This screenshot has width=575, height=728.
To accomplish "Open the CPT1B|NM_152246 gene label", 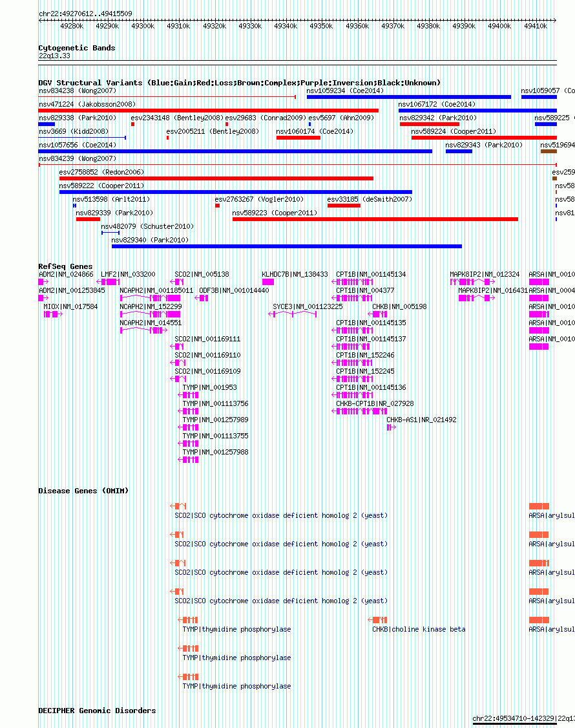I will click(x=365, y=355).
